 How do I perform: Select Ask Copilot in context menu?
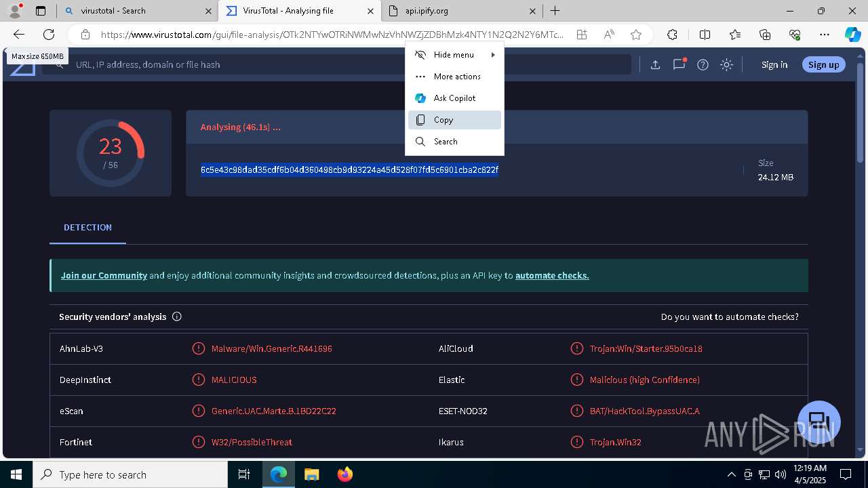click(454, 98)
